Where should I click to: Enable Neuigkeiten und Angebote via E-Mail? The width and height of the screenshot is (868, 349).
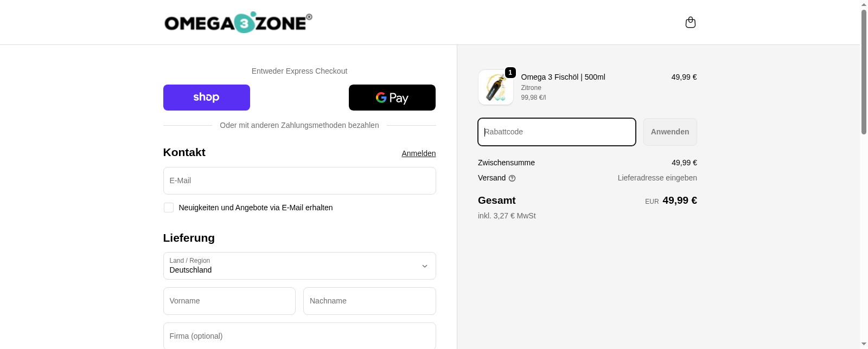tap(168, 208)
